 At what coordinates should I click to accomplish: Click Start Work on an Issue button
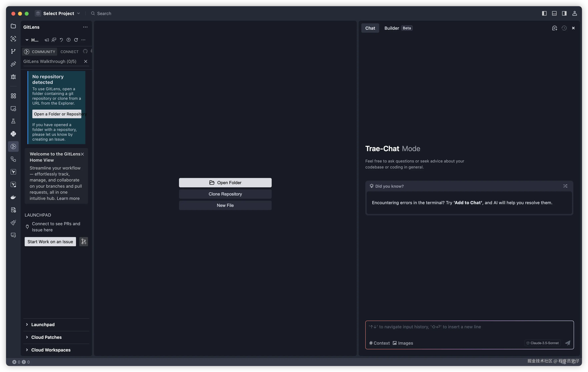coord(50,242)
